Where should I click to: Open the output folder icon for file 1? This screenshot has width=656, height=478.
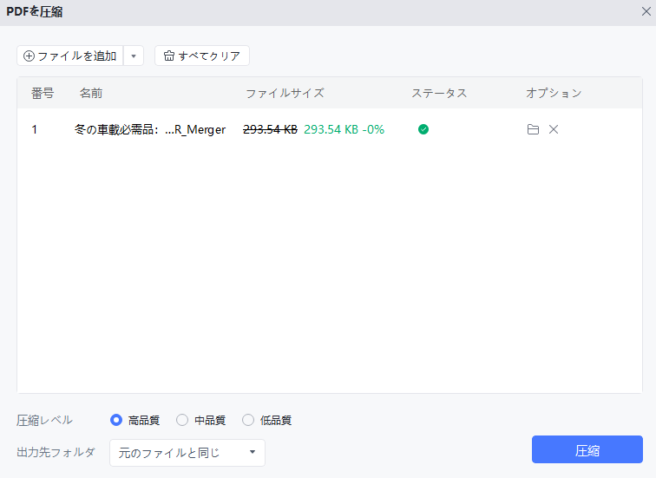(533, 130)
